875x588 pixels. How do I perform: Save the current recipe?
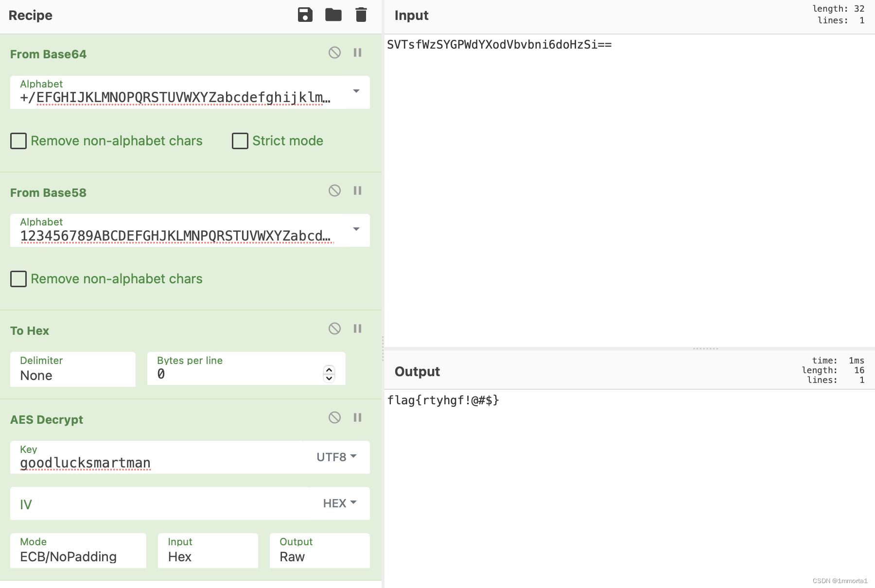click(x=305, y=15)
